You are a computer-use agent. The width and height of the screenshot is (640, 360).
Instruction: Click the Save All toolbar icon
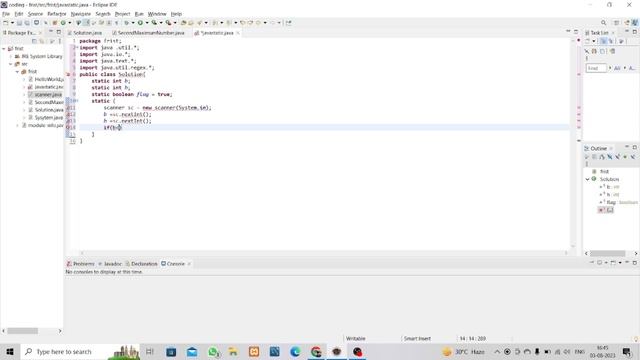click(x=27, y=23)
